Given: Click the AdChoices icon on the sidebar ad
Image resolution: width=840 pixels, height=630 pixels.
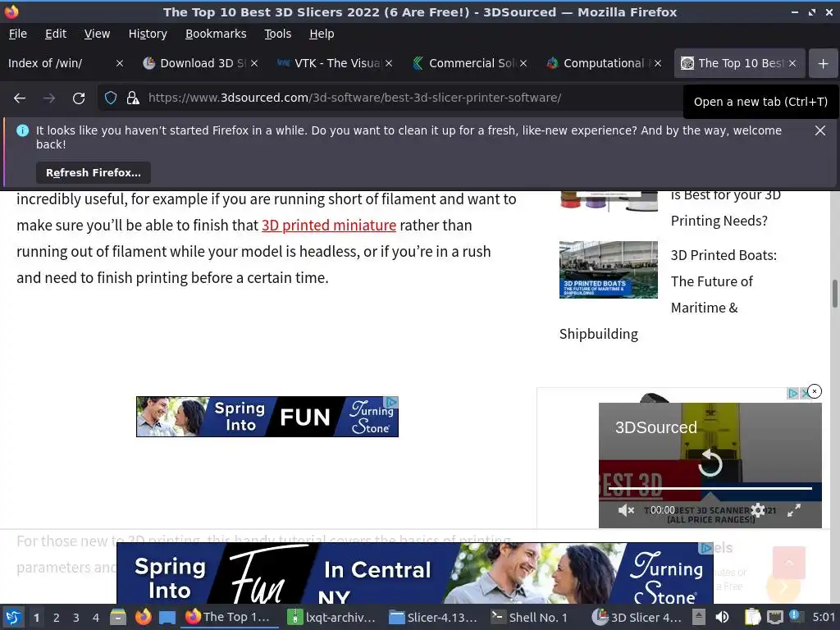Looking at the screenshot, I should [x=793, y=393].
